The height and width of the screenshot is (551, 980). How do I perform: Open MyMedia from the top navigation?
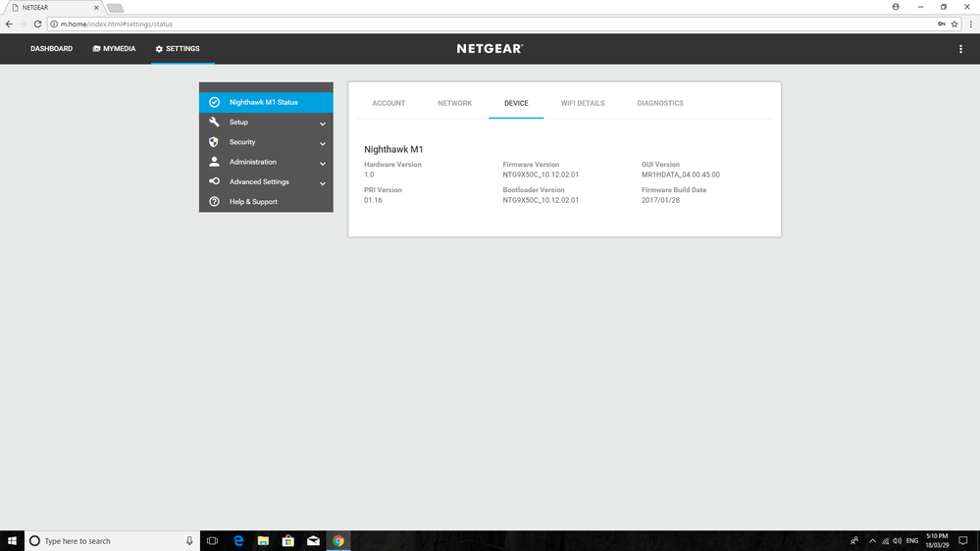coord(115,48)
